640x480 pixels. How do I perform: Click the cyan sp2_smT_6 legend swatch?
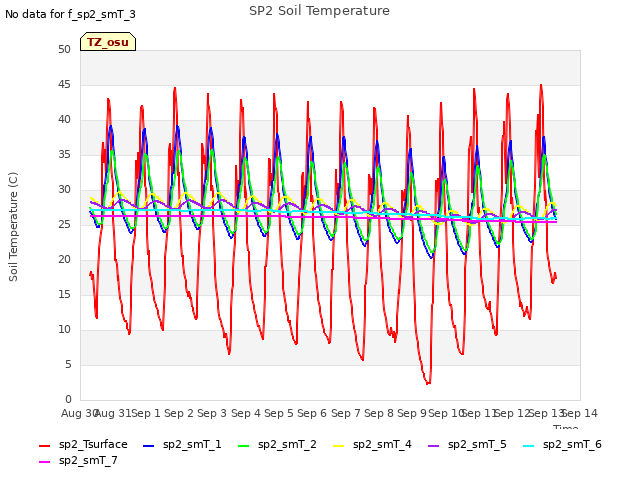click(x=529, y=446)
